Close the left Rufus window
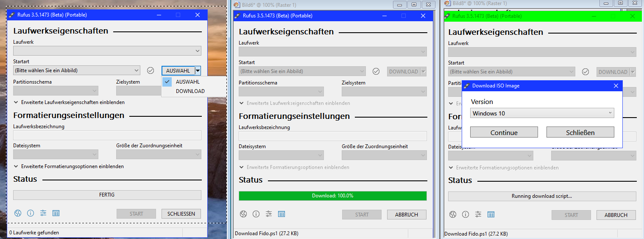The image size is (644, 239). [198, 15]
